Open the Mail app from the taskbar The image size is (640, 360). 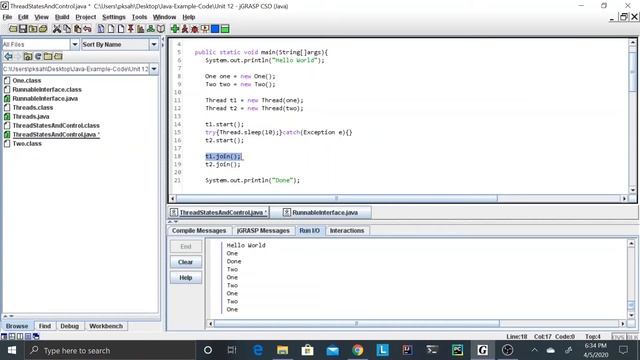[332, 350]
